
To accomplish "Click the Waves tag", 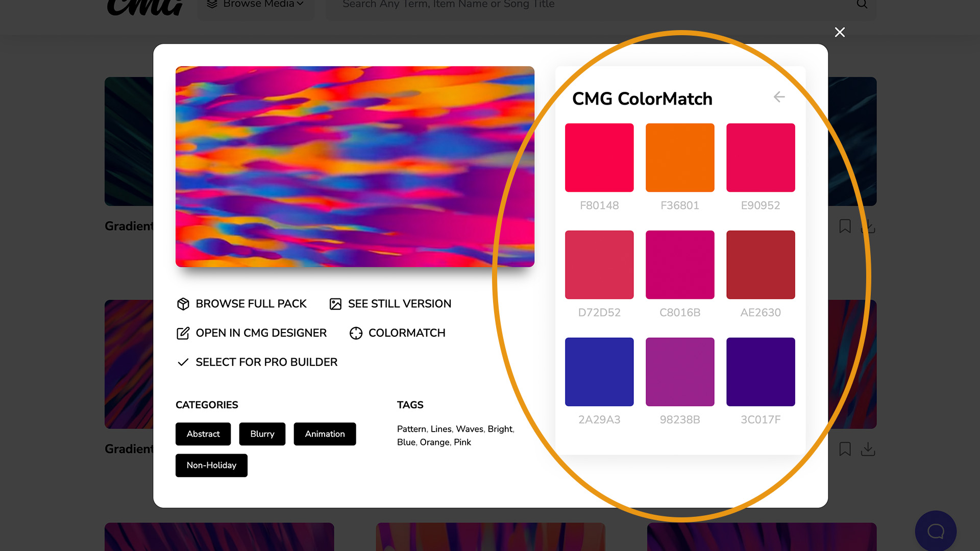I will (x=469, y=429).
